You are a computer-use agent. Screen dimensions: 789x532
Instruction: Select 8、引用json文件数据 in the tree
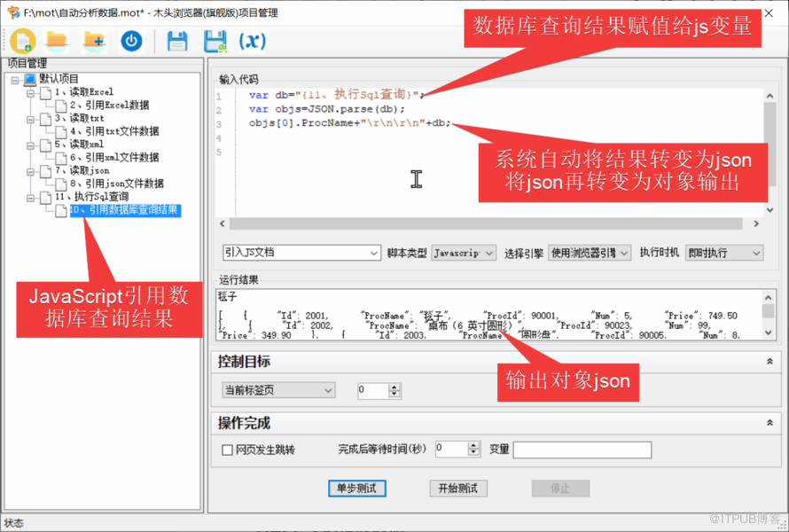117,184
